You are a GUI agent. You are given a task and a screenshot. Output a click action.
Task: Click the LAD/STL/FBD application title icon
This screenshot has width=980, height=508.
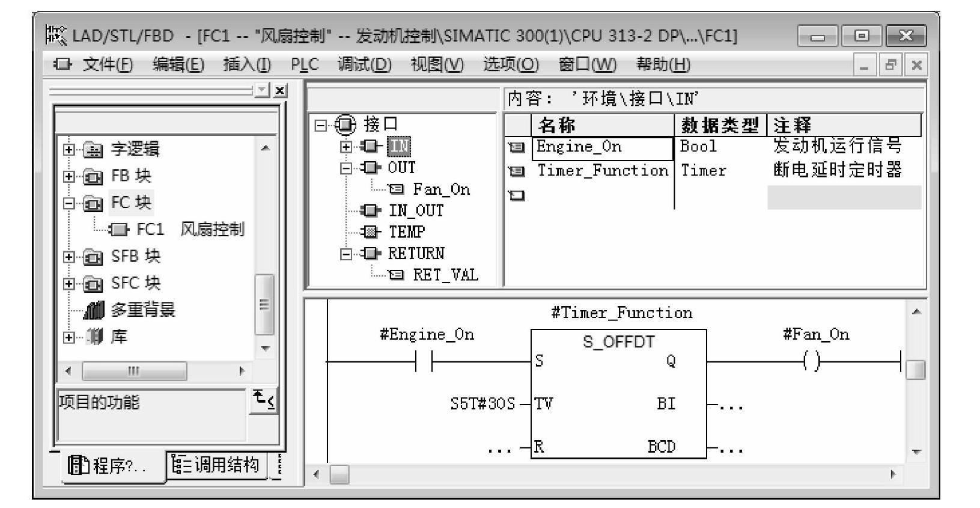[56, 35]
